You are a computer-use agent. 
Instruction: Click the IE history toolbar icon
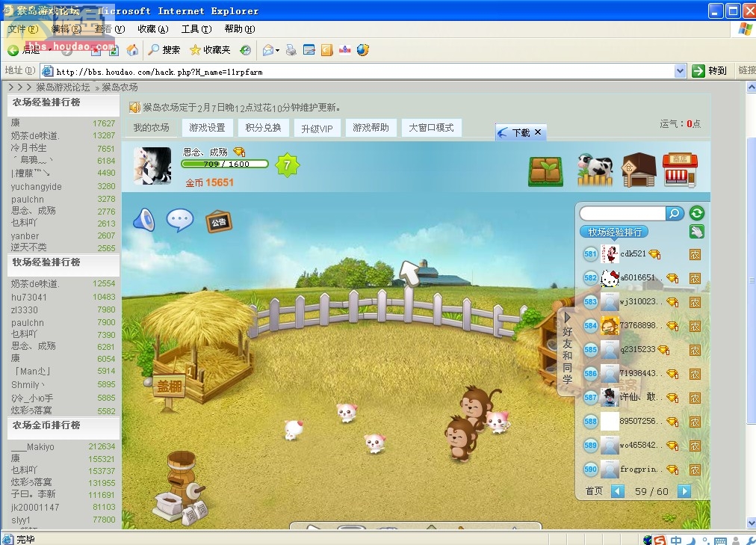point(246,49)
